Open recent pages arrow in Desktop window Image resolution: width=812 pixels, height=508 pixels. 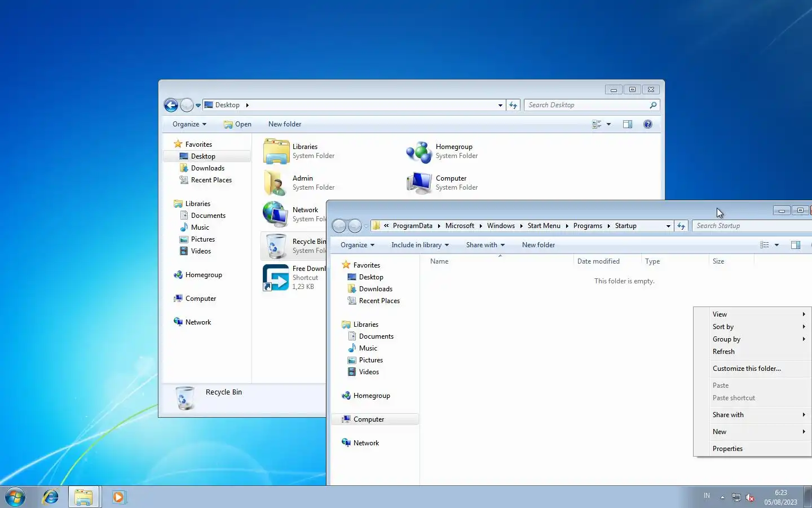198,105
